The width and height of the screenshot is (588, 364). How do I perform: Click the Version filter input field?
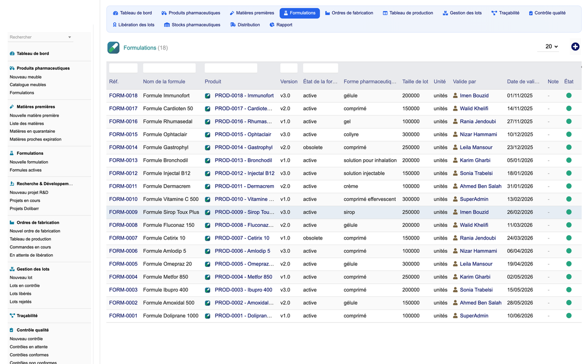289,68
